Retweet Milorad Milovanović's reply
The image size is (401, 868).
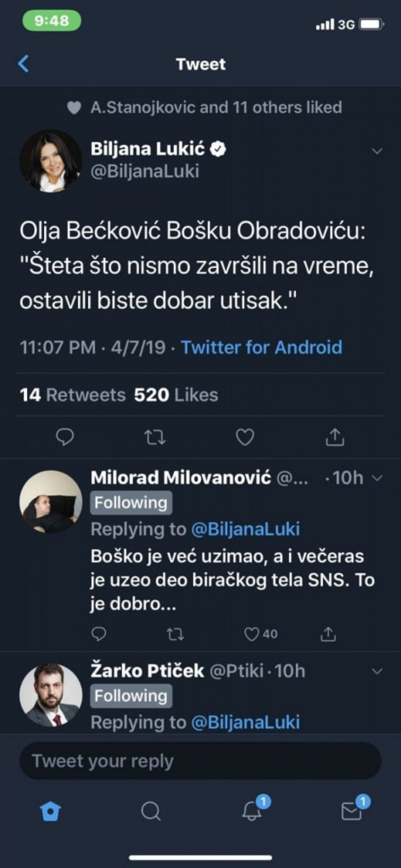tap(175, 634)
